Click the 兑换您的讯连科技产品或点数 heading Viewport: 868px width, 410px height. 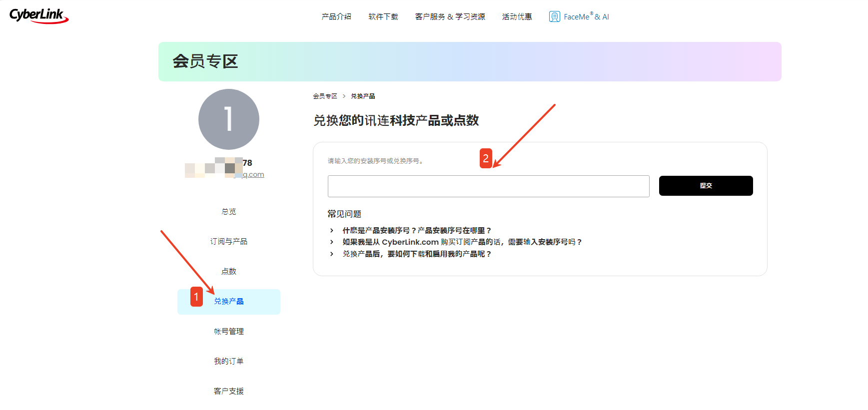click(x=396, y=120)
